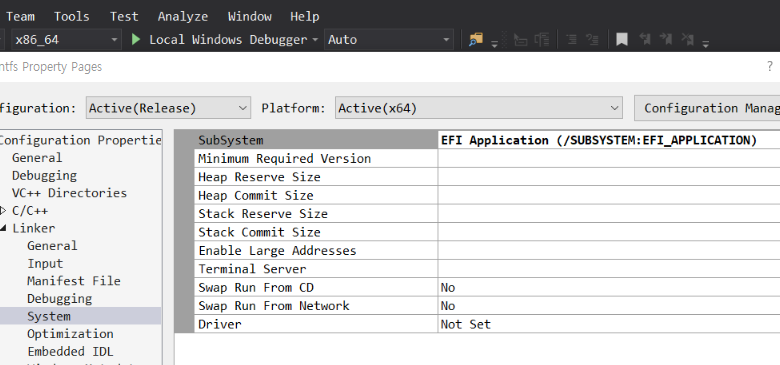Open the Platform dropdown showing Active(x64)
Viewport: 780px width, 365px height.
tap(479, 108)
